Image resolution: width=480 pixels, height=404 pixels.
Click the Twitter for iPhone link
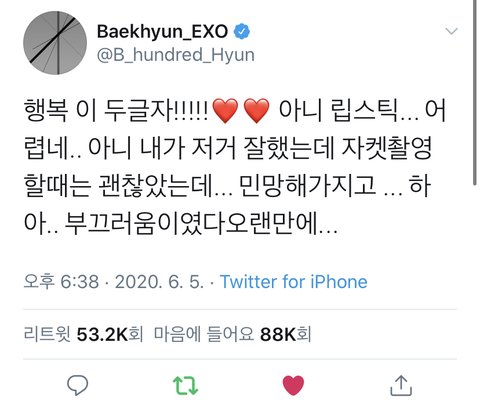(294, 282)
